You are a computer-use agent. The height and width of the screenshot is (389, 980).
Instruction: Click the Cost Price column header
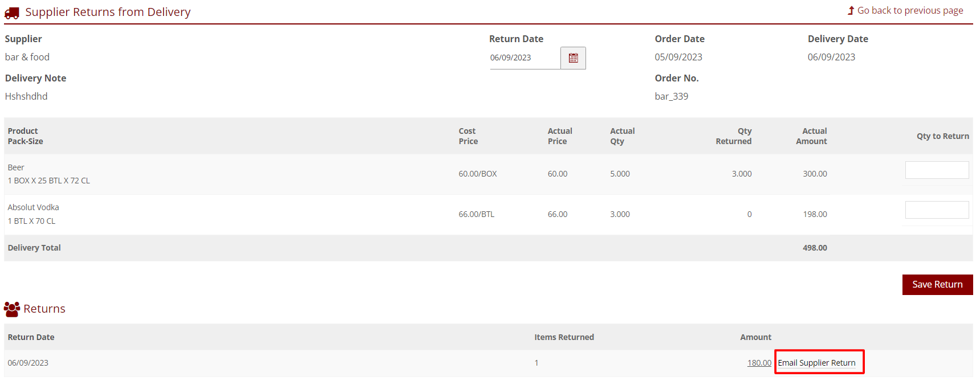[x=468, y=136]
